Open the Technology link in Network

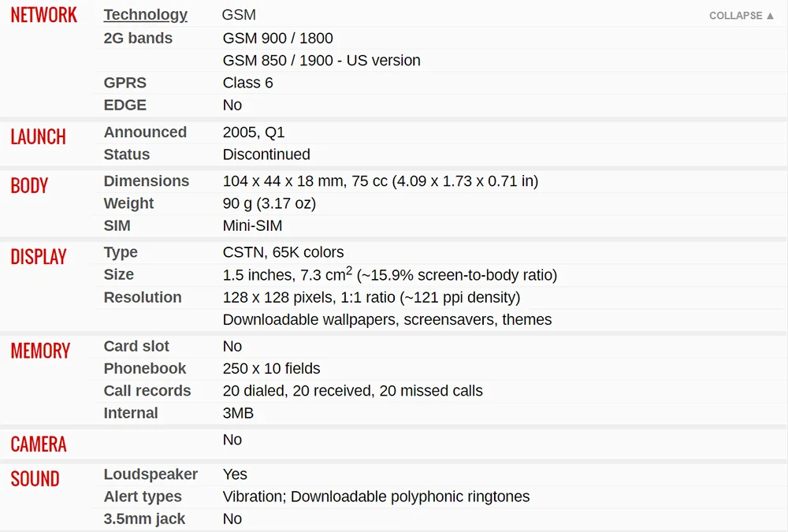pos(146,15)
